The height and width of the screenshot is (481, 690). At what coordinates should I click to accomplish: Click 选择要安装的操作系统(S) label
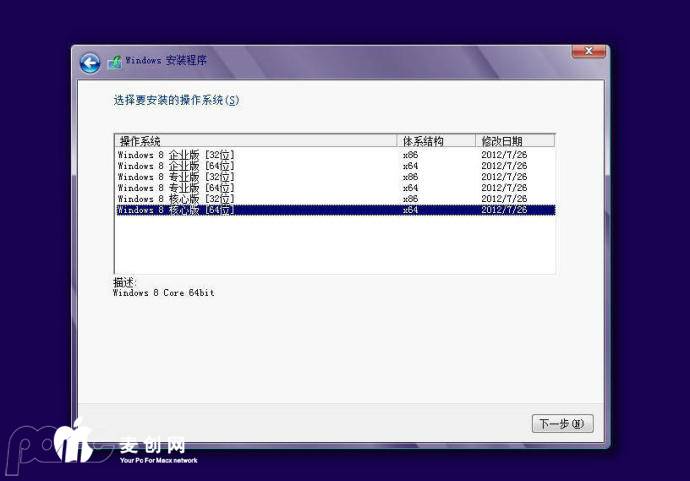176,100
